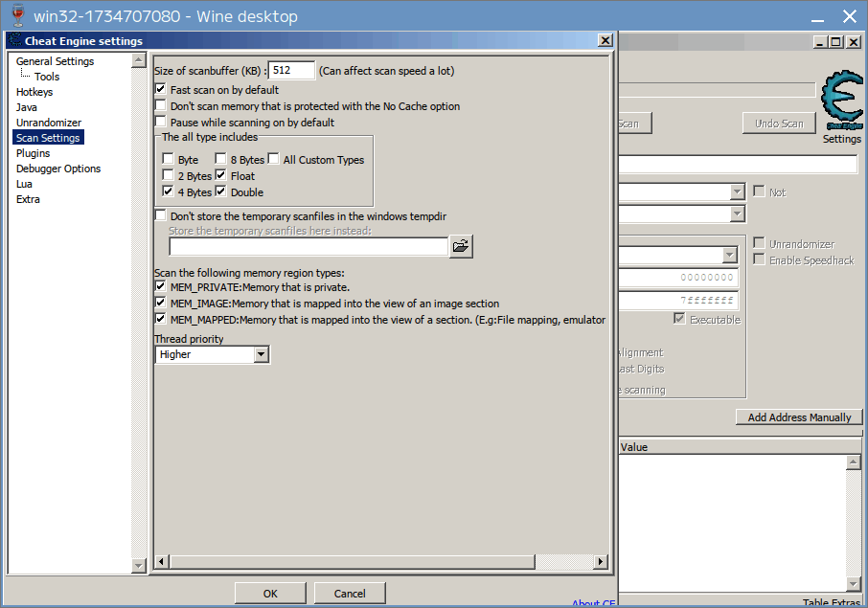Open scan type dropdown next to Not
Screen dimensions: 868x608
(x=737, y=191)
